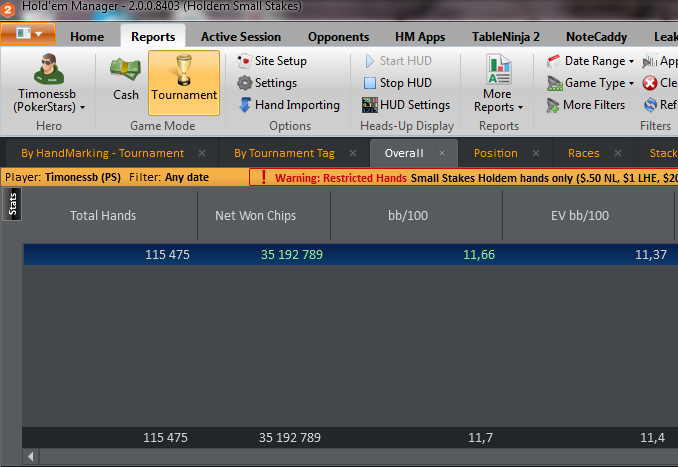
Task: Sort by Total Hands column header
Action: coord(103,215)
